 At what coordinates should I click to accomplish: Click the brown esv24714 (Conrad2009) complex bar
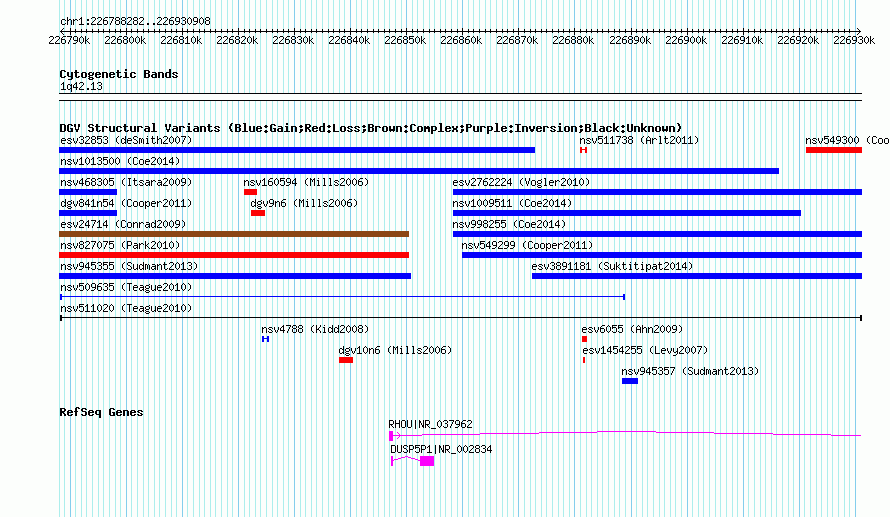tap(234, 234)
